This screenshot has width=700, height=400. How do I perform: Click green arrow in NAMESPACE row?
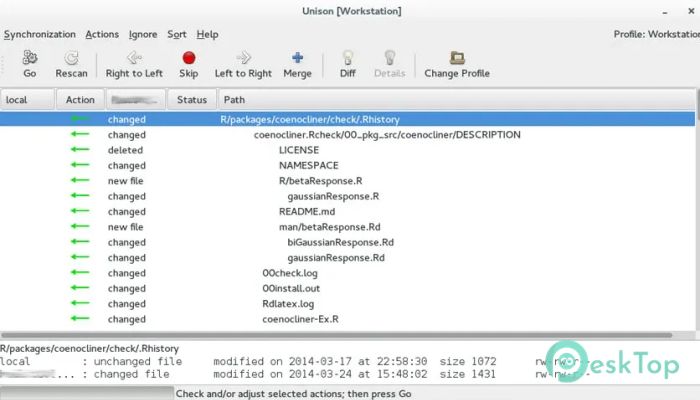tap(80, 165)
